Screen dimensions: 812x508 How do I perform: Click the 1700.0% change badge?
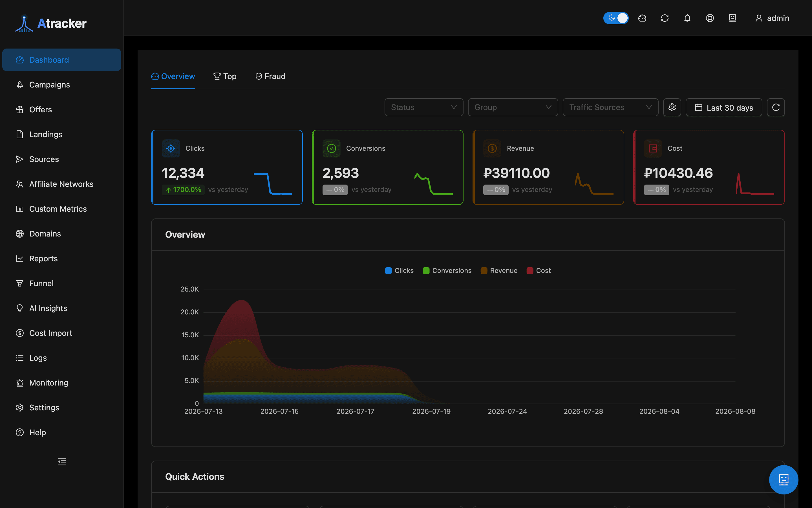(183, 190)
